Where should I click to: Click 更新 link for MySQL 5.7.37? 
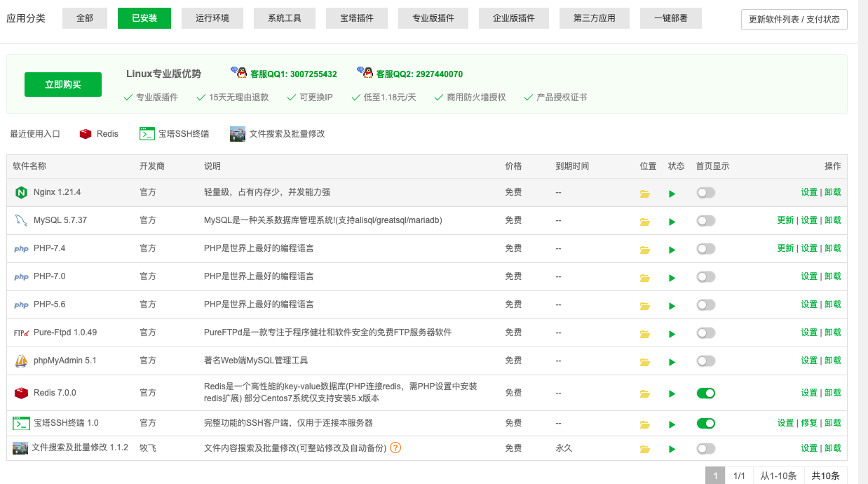tap(786, 220)
